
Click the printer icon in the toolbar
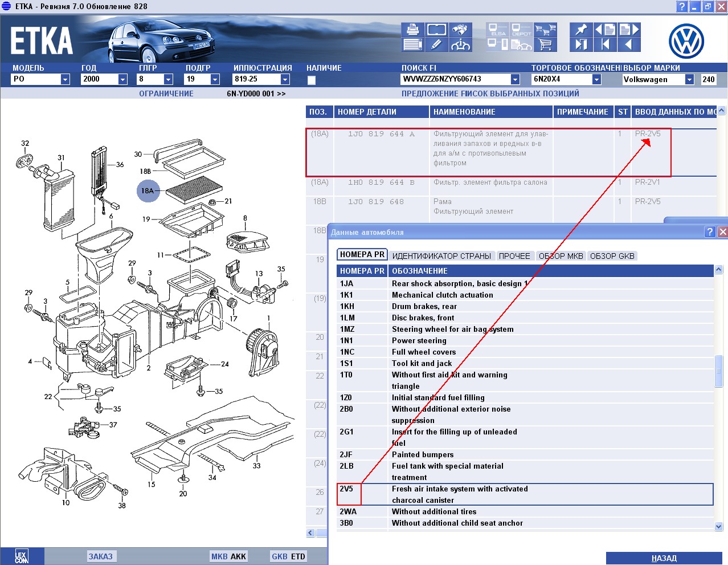coord(412,30)
